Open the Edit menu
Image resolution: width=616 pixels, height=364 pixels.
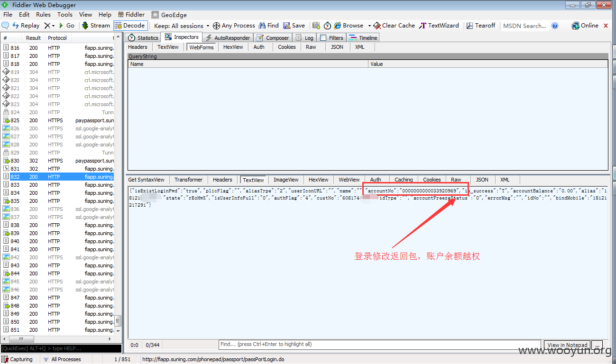pyautogui.click(x=24, y=15)
